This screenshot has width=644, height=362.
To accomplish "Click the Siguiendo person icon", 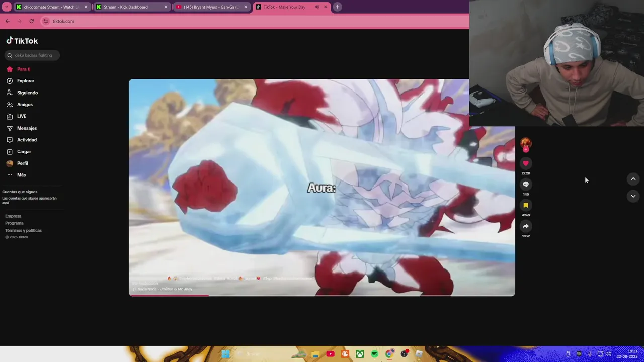I will point(10,93).
